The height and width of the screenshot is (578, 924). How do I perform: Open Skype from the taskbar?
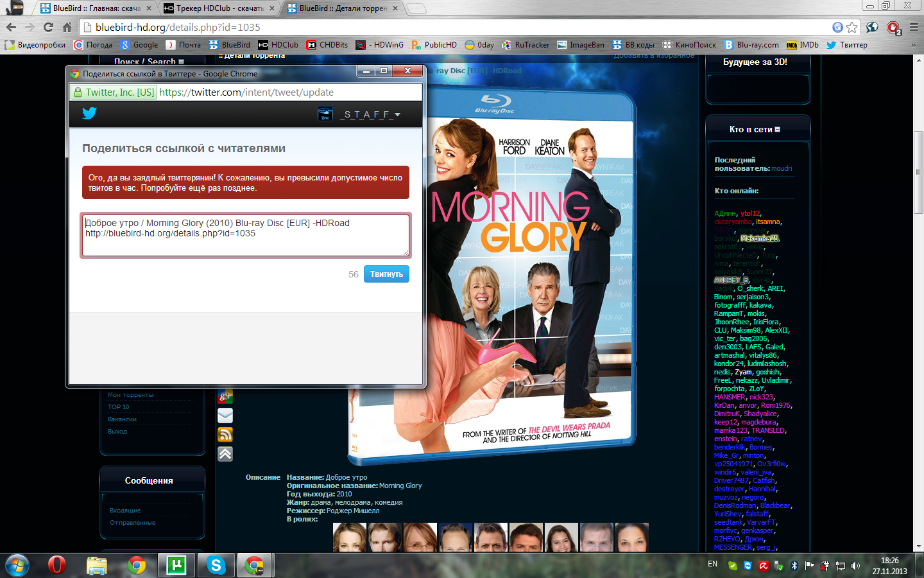[216, 565]
